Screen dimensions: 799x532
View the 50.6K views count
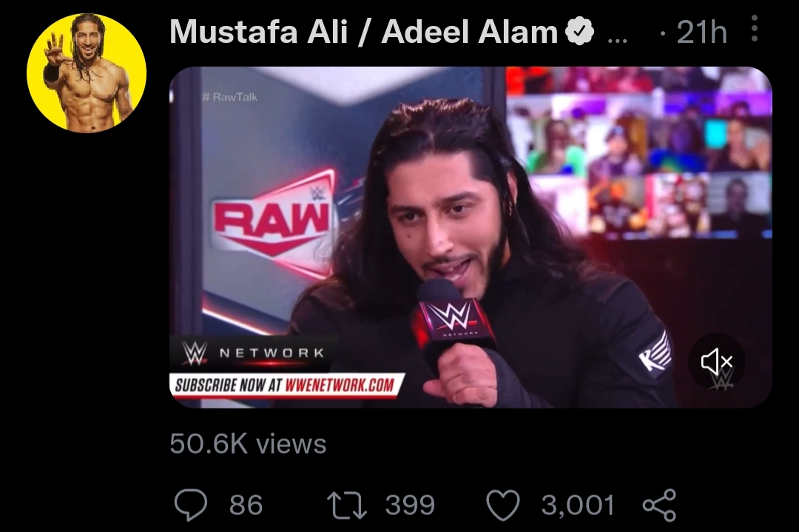coord(248,443)
